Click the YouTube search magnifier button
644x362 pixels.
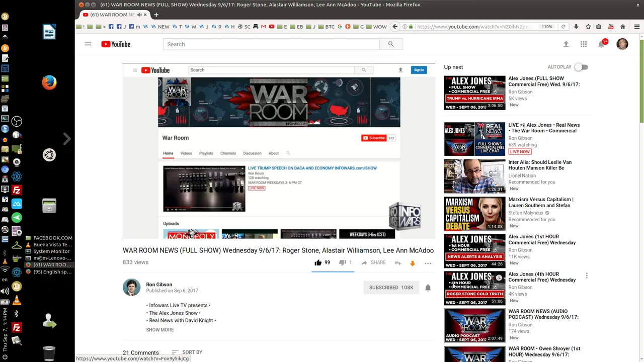pos(391,44)
